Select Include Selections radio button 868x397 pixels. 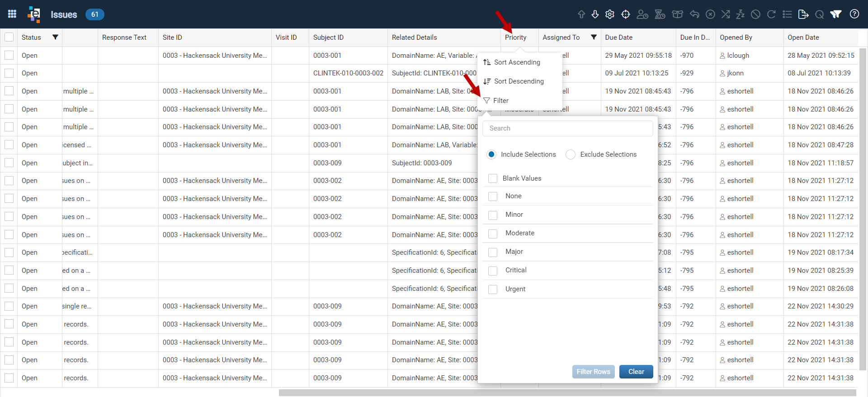click(492, 154)
